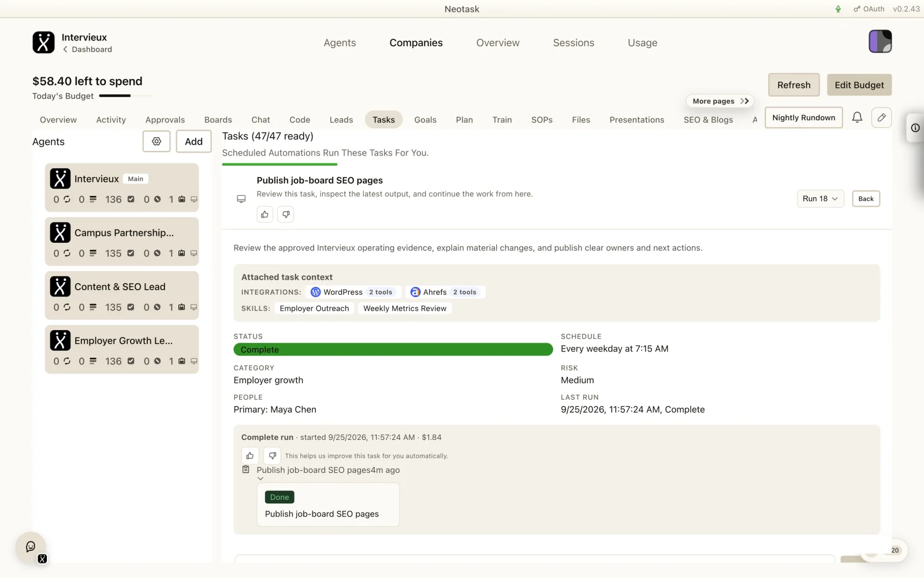
Task: Click the pencil edit icon
Action: (881, 117)
